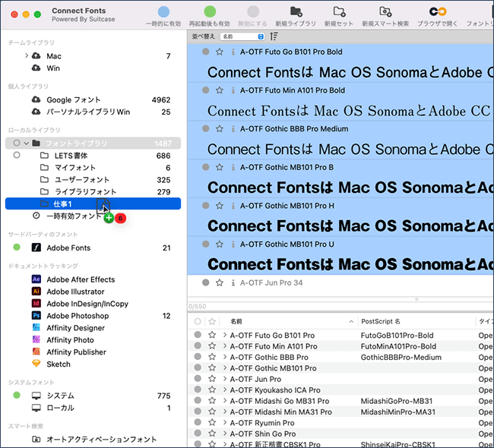Click the blue temporary activation button
This screenshot has width=494, height=448.
click(x=164, y=12)
